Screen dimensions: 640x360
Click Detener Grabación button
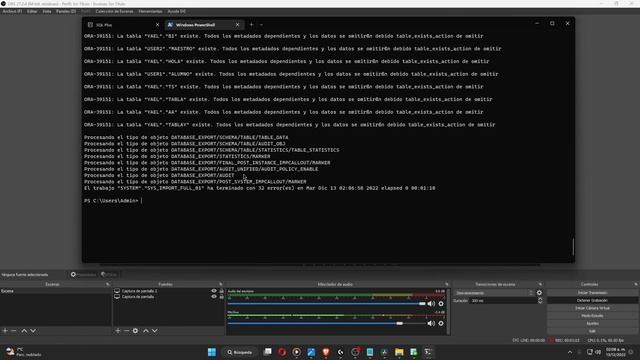(x=592, y=300)
